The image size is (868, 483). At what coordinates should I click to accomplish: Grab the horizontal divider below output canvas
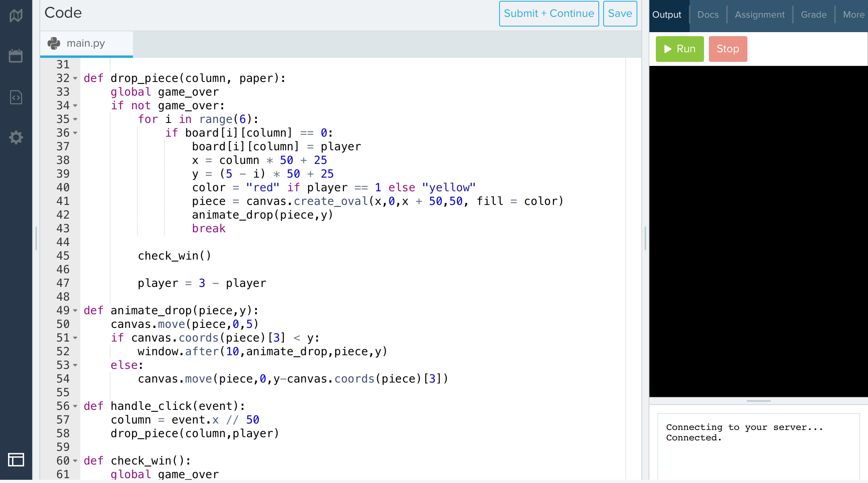758,401
